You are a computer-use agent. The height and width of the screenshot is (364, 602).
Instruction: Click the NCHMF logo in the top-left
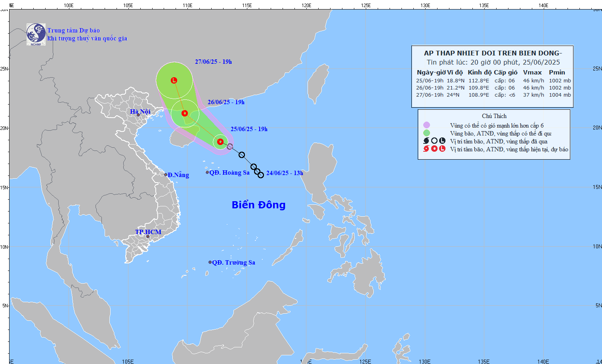[x=36, y=34]
